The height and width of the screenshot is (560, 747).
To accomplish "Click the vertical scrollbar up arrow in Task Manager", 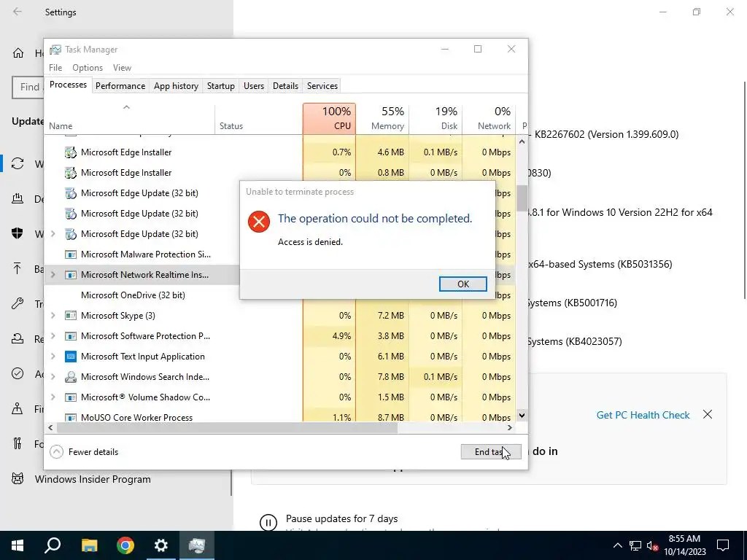I will pos(522,141).
